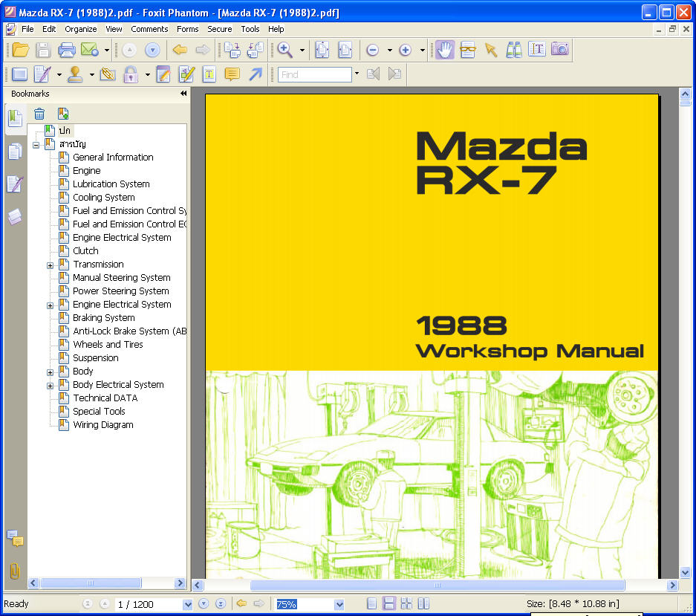The height and width of the screenshot is (616, 696).
Task: Open the Help menu
Action: coord(276,29)
